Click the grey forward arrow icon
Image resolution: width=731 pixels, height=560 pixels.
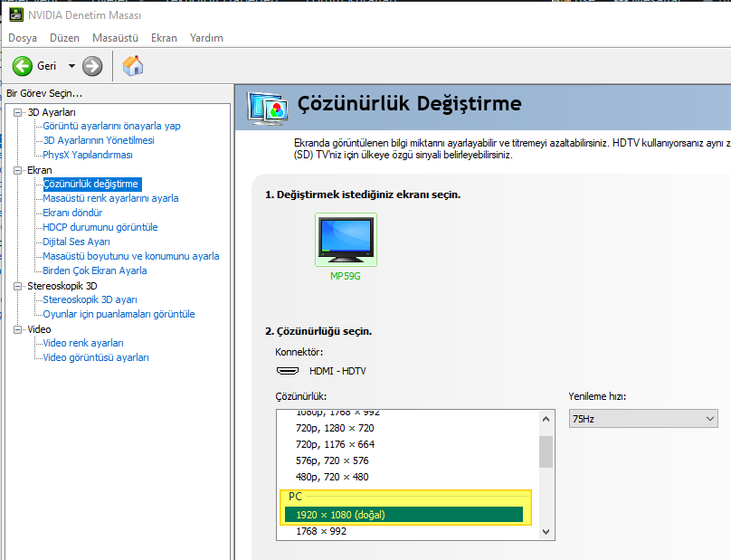[x=92, y=66]
